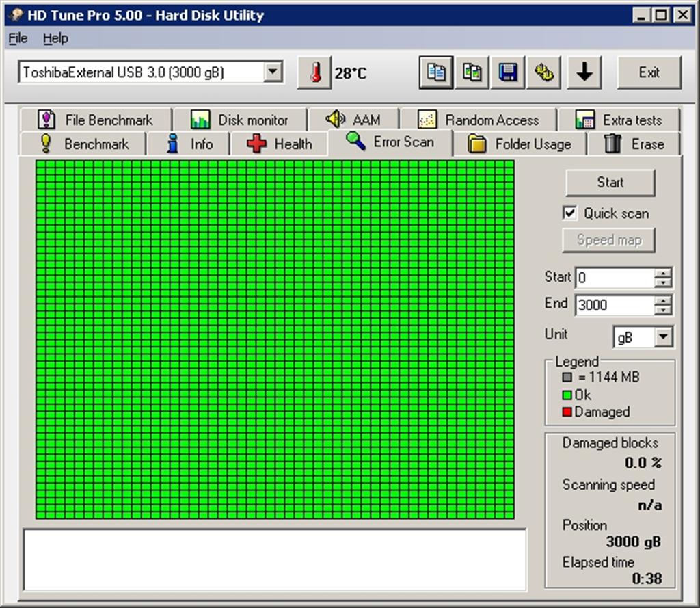The width and height of the screenshot is (700, 608).
Task: Click the Start position input field
Action: pos(615,278)
